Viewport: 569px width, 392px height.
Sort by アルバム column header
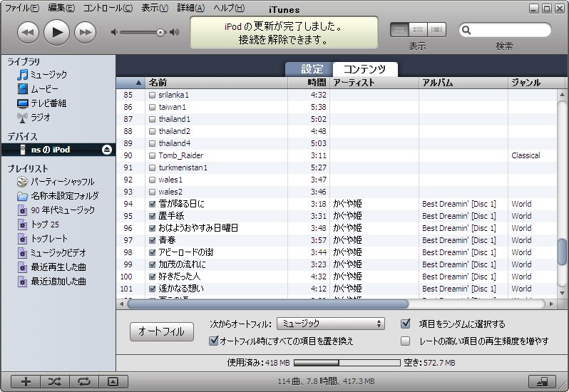tap(463, 83)
